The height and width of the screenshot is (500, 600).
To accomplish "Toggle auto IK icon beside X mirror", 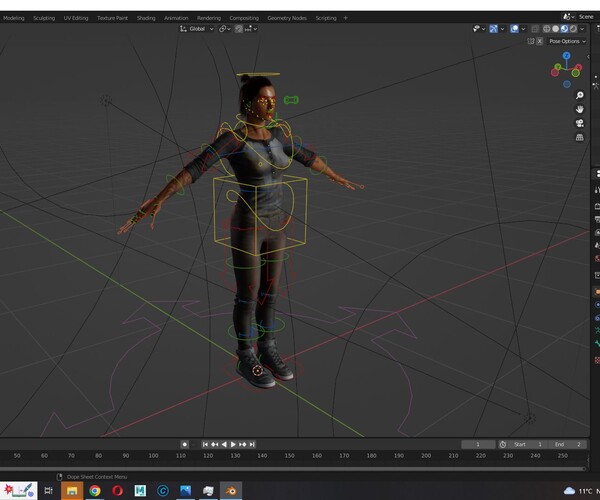I will [531, 41].
